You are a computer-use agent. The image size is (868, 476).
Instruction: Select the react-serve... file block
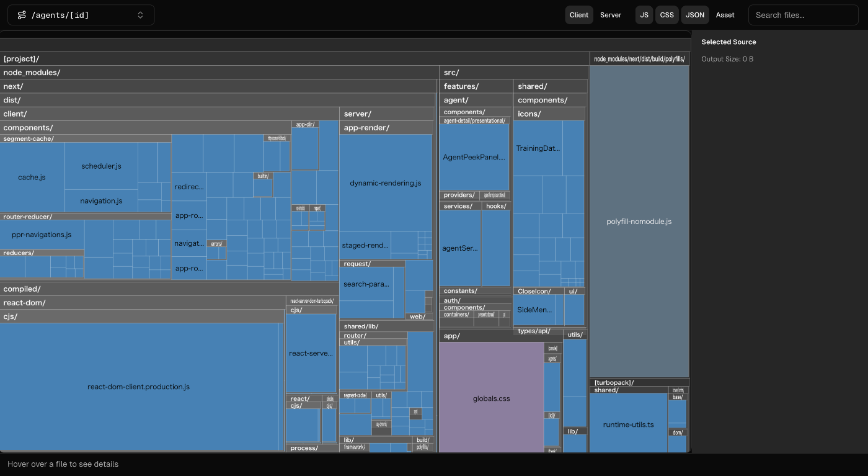311,353
